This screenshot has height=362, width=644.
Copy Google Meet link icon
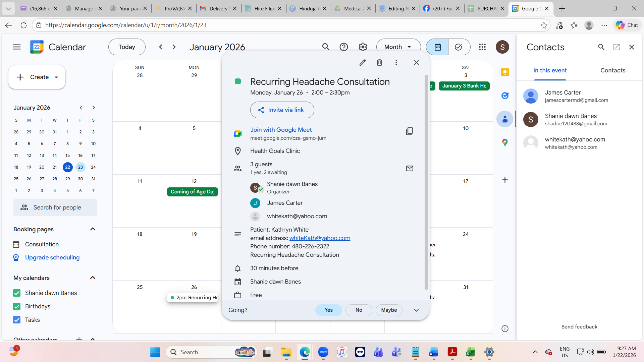(x=409, y=131)
